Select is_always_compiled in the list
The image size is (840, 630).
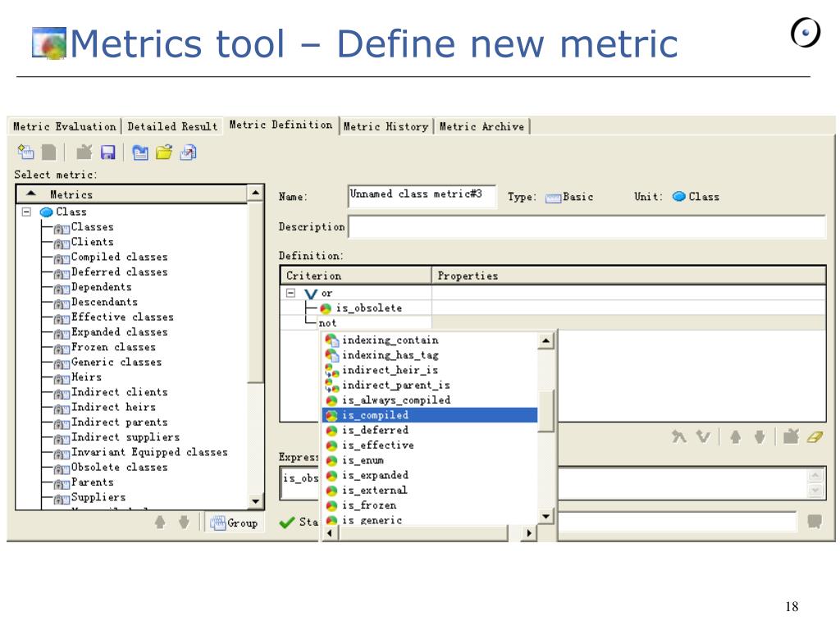click(x=430, y=400)
